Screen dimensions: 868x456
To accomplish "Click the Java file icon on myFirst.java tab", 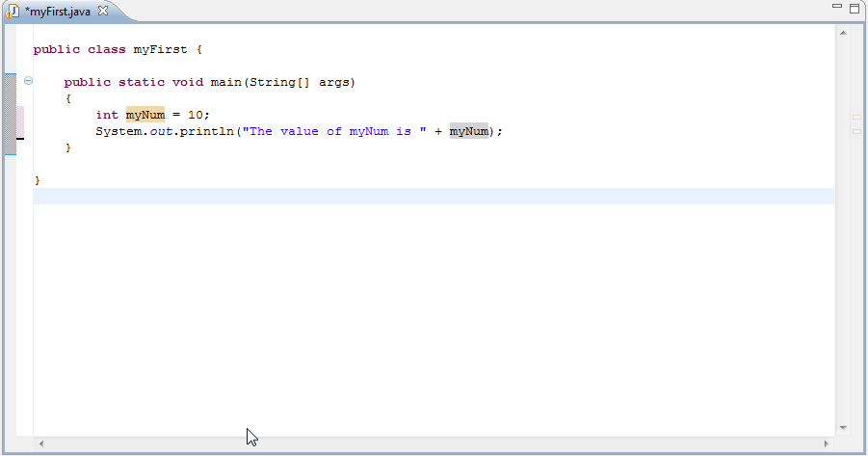I will [x=13, y=11].
